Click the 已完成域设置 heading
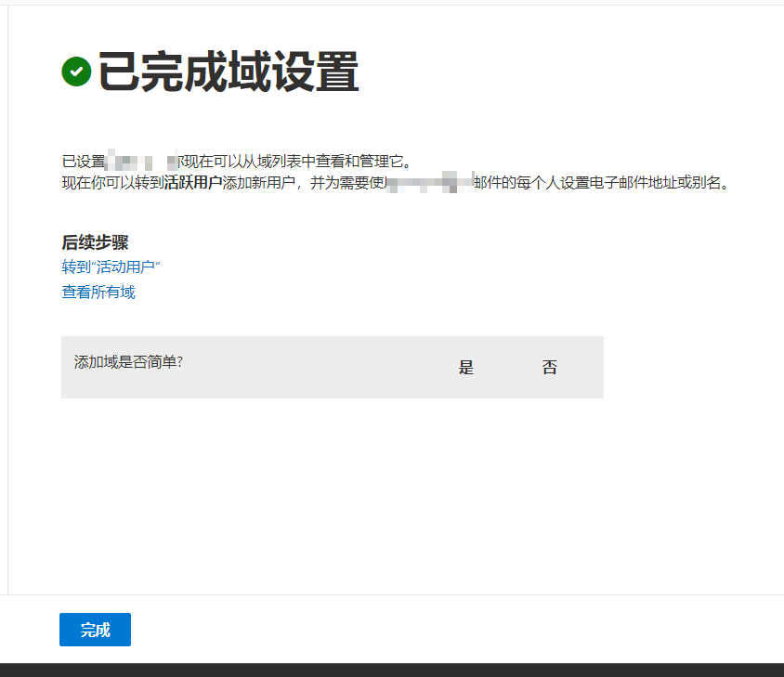The width and height of the screenshot is (784, 677). [229, 72]
